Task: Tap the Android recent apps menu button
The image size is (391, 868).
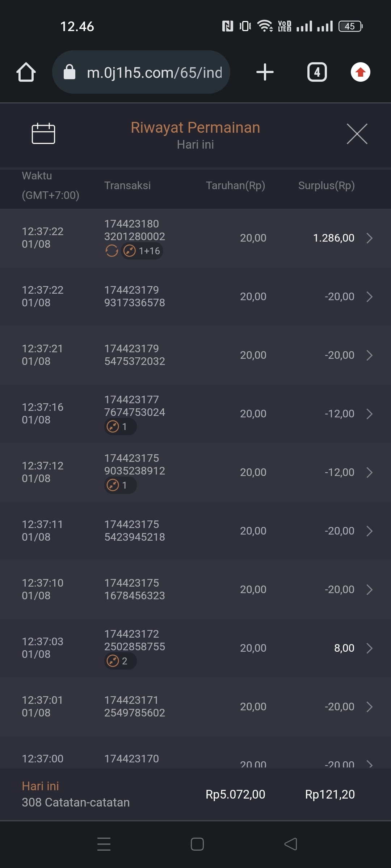Action: pyautogui.click(x=104, y=844)
